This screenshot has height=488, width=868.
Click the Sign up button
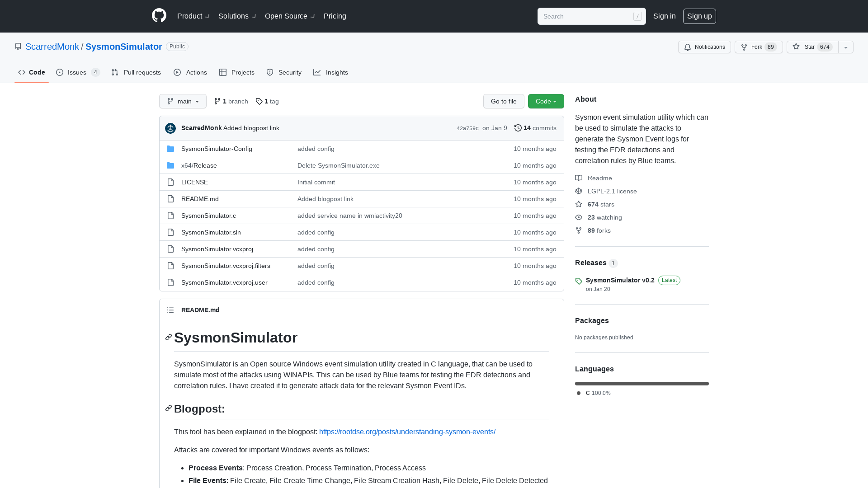(x=699, y=16)
